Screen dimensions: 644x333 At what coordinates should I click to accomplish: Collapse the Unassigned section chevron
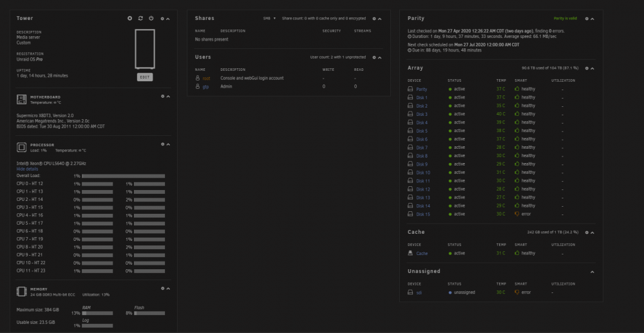point(592,272)
